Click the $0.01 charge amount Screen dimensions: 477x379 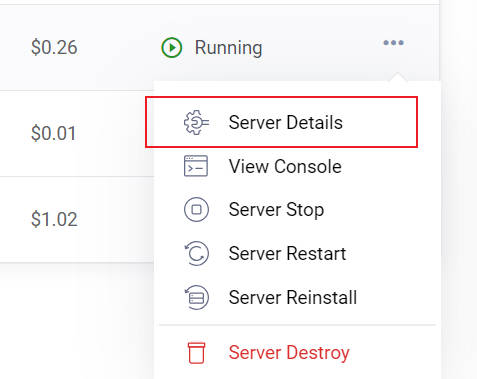pos(54,133)
